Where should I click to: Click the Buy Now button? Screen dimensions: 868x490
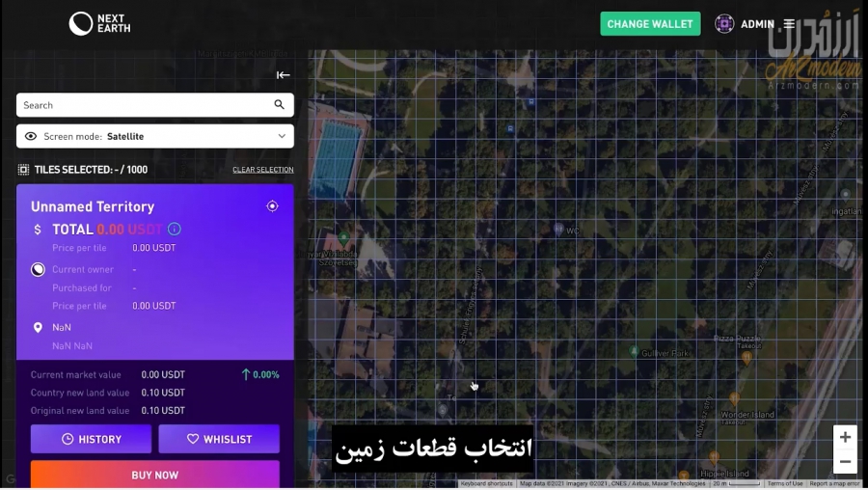[x=155, y=475]
